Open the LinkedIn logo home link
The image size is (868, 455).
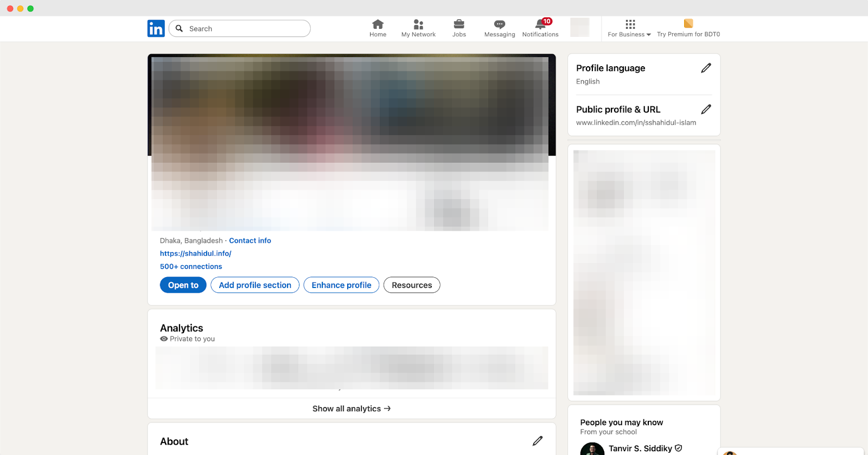tap(156, 29)
